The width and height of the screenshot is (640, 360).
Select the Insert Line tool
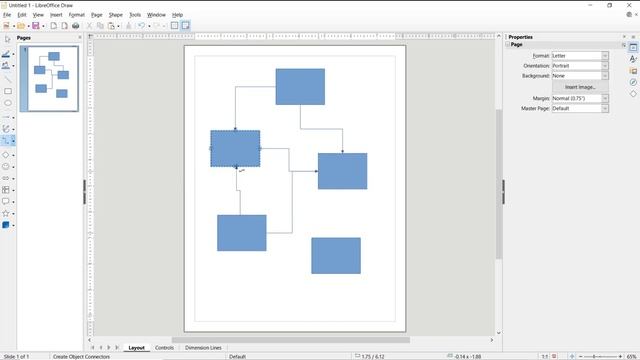pos(7,79)
